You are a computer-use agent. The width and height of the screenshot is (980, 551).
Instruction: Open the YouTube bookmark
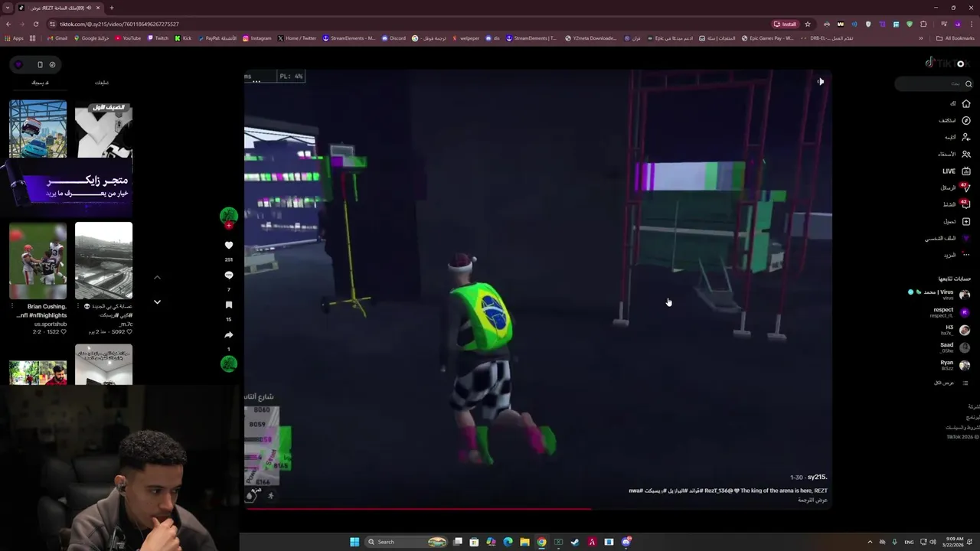(x=128, y=38)
